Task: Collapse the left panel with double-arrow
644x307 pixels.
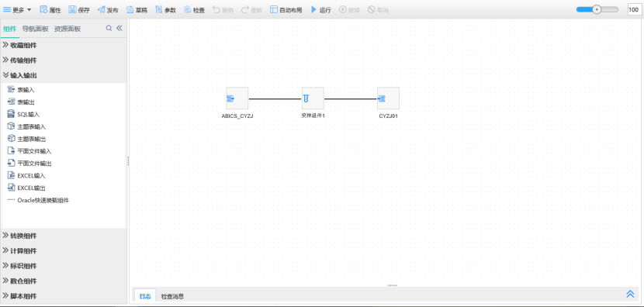Action: click(x=119, y=29)
